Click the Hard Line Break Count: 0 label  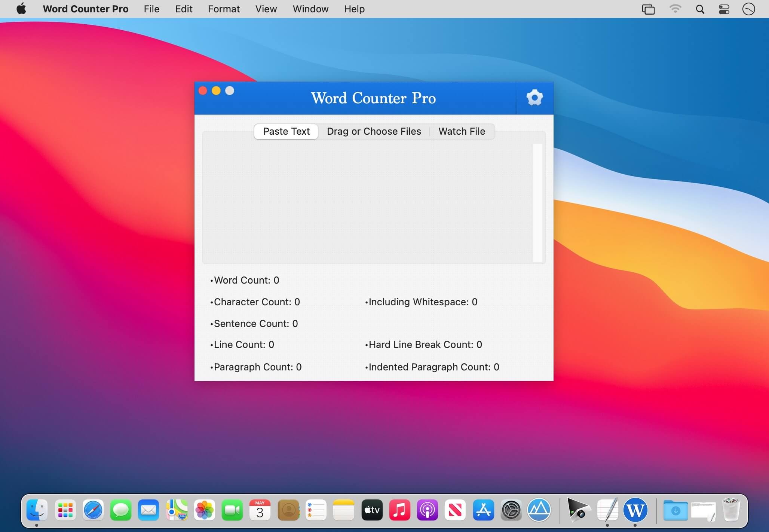point(423,345)
